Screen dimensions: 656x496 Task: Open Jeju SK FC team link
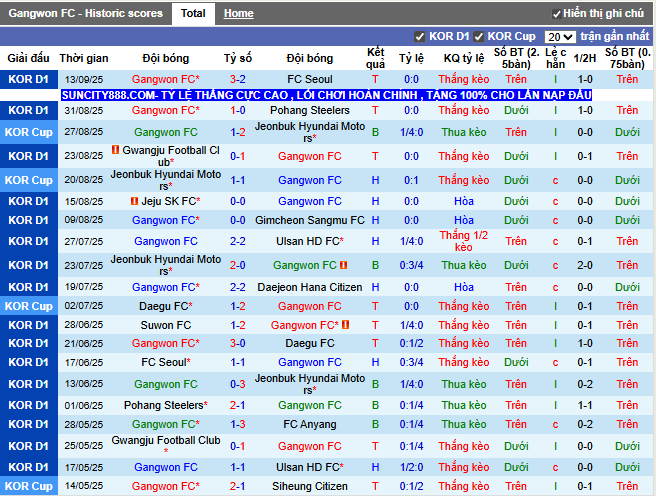click(169, 201)
